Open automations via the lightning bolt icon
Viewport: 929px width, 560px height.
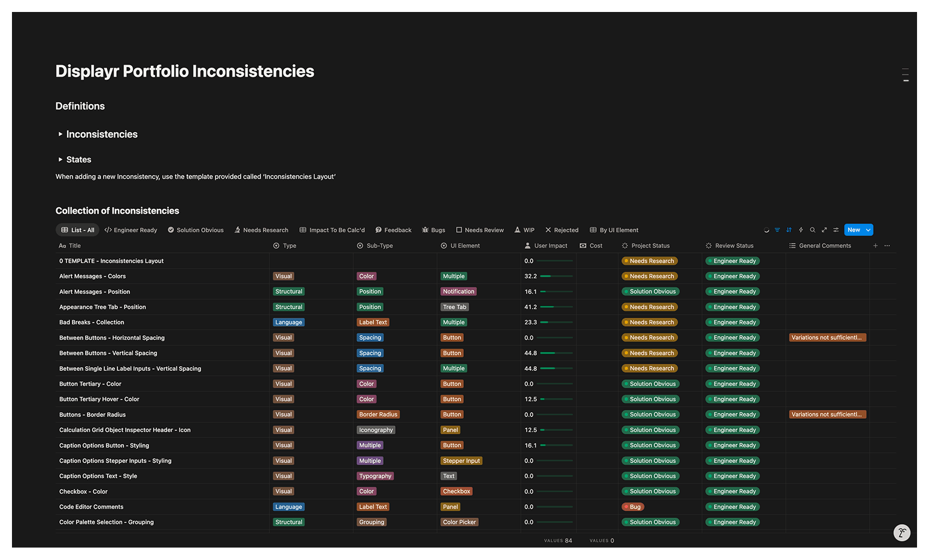pyautogui.click(x=801, y=230)
